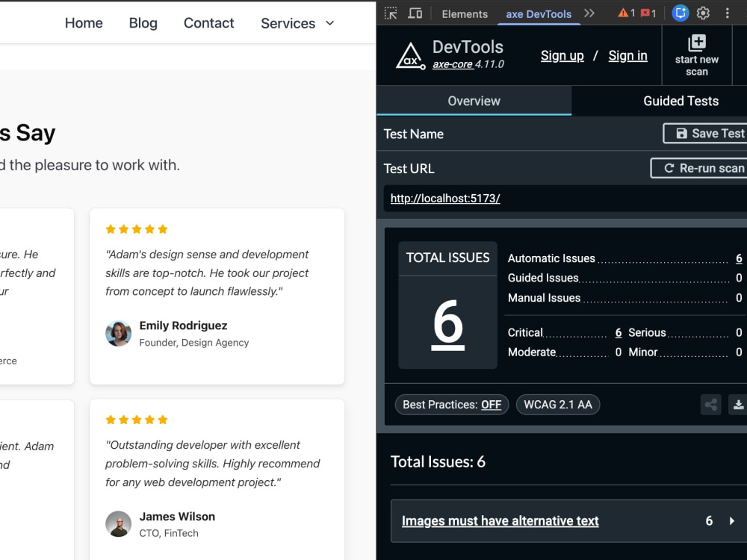Click the WCAG 2.1 AA standard pill

(558, 405)
